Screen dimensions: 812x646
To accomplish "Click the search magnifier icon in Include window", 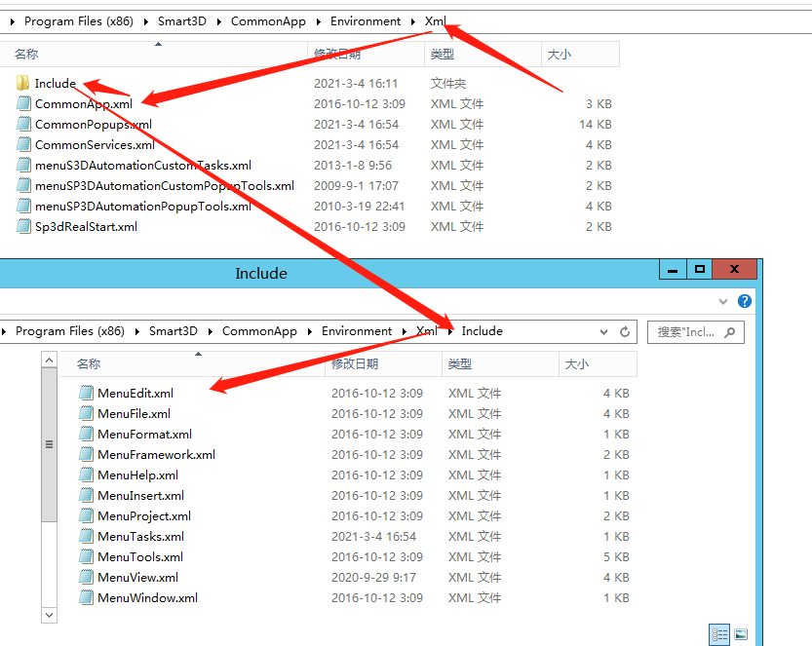I will click(730, 332).
